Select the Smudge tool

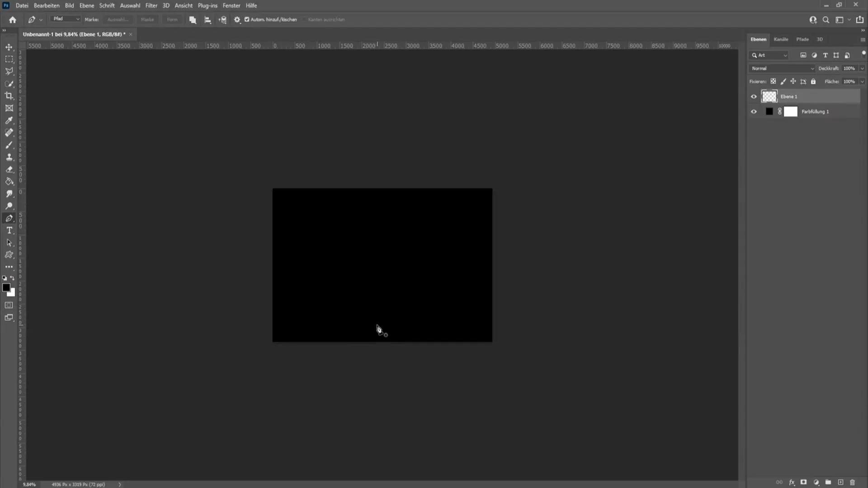(9, 194)
